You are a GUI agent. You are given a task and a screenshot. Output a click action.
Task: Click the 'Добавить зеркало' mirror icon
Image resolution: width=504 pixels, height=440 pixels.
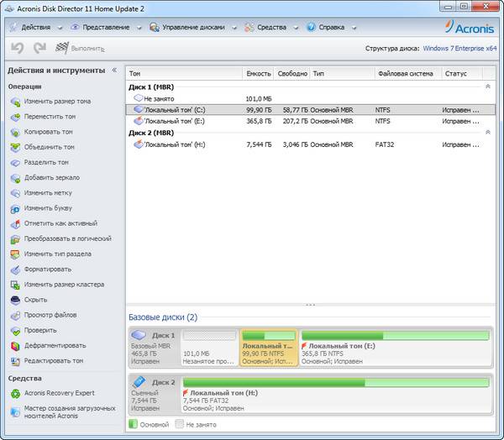(x=17, y=178)
